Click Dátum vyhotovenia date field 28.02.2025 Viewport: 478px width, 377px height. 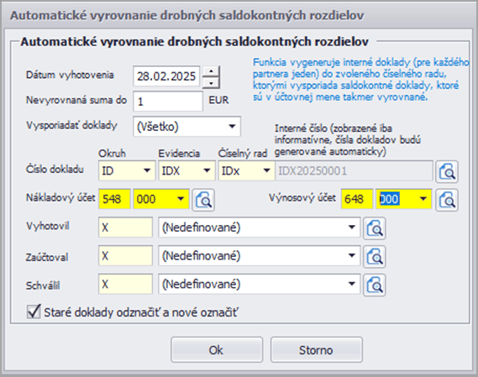(x=167, y=77)
